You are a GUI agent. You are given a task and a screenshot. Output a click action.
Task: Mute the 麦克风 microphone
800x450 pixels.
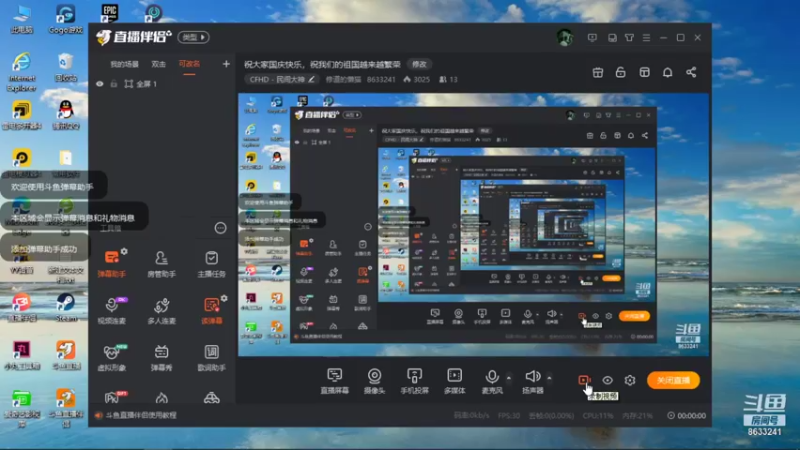point(492,381)
